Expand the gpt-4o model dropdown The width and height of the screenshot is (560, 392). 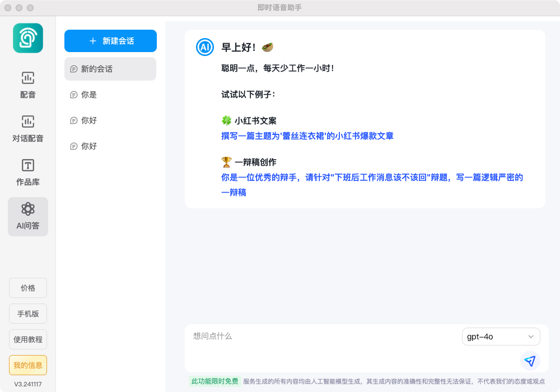pos(500,337)
